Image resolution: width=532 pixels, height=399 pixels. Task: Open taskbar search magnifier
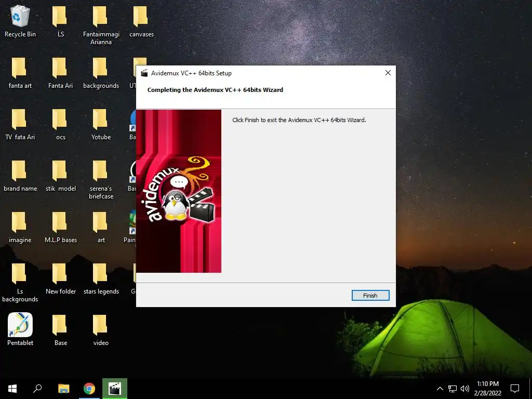[x=37, y=389]
